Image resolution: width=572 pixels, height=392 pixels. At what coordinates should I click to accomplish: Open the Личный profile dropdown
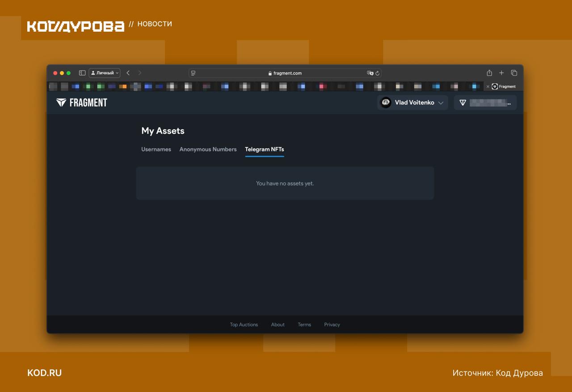[x=105, y=73]
